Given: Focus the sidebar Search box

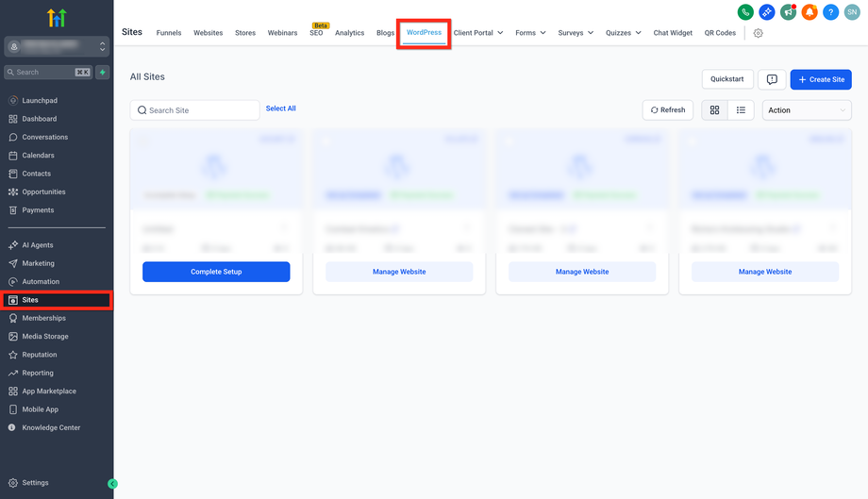Looking at the screenshot, I should (48, 72).
